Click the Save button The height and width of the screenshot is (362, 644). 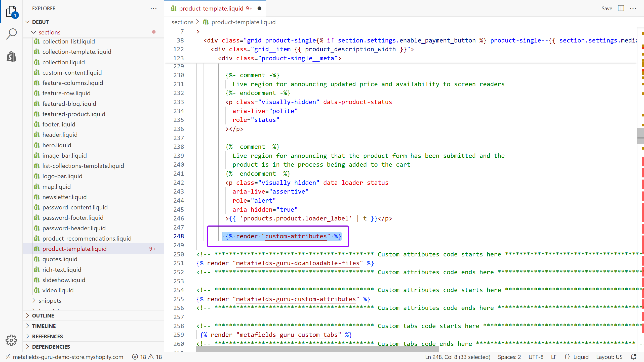click(x=607, y=8)
